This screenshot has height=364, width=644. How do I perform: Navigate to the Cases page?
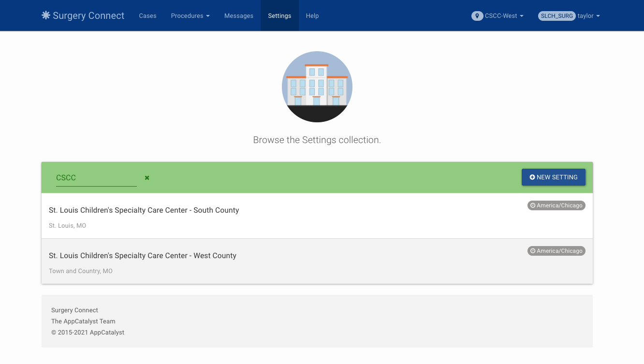147,15
